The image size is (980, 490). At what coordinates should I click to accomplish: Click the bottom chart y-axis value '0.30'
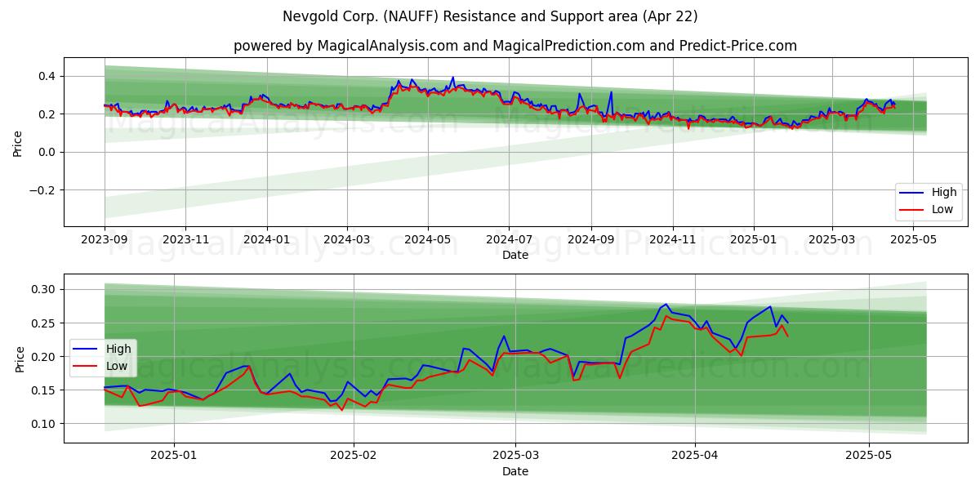[x=43, y=289]
